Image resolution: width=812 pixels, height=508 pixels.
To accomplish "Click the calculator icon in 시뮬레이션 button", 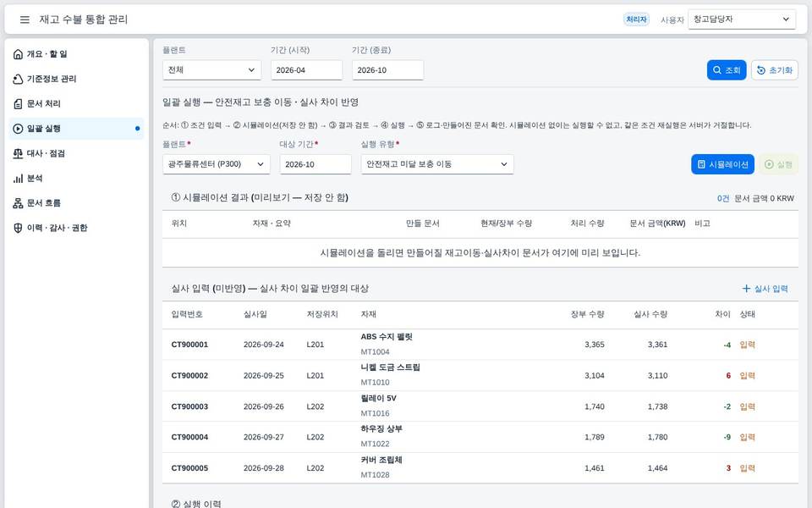I will click(701, 164).
